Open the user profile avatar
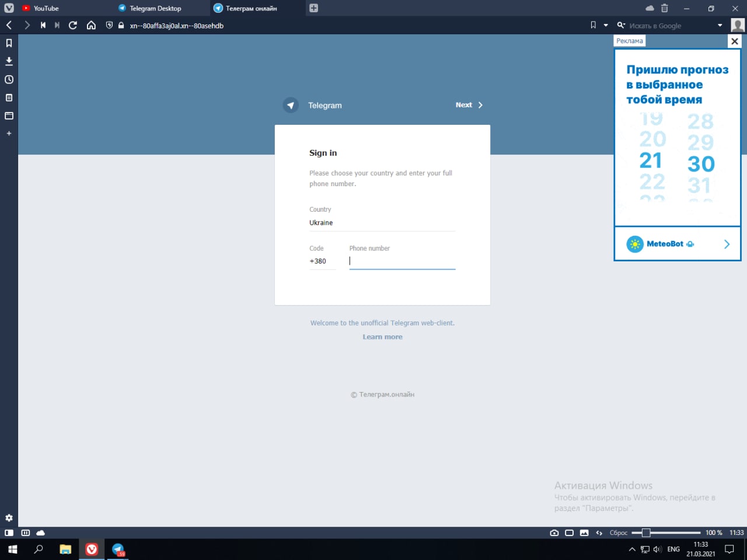 coord(738,25)
